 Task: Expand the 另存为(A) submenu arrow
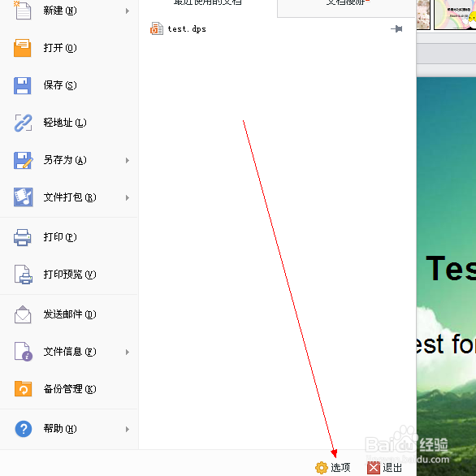pyautogui.click(x=128, y=160)
